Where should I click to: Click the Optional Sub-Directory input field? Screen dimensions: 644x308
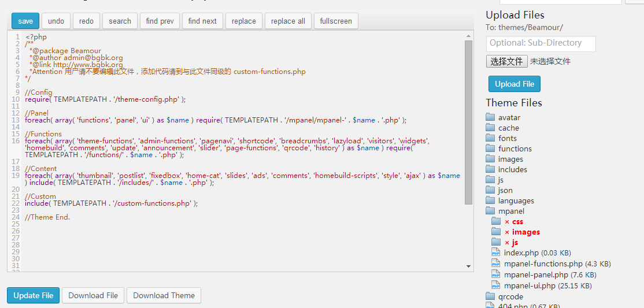click(x=541, y=43)
